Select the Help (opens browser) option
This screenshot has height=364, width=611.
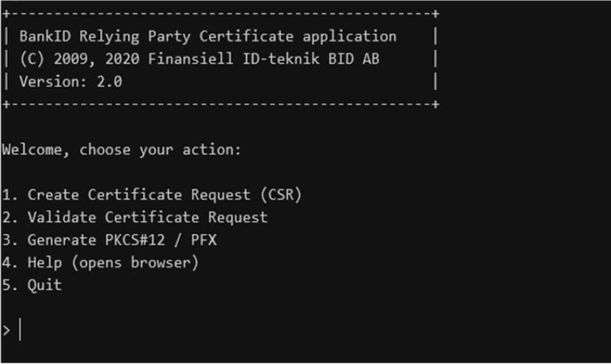(100, 263)
